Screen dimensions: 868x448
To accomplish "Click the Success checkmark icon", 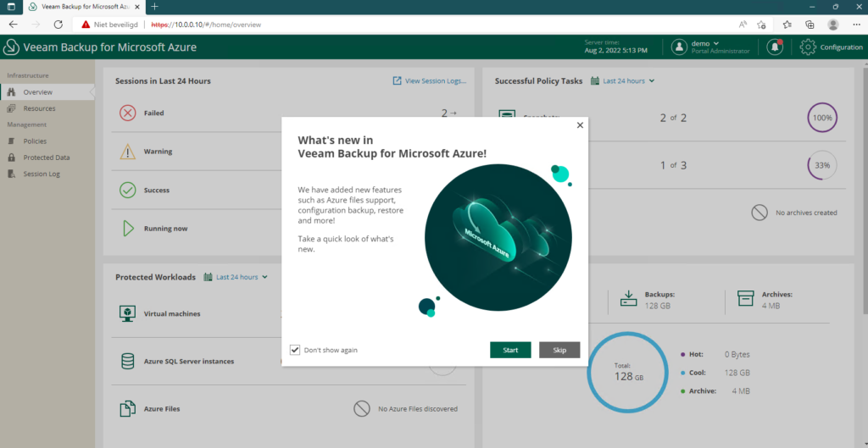I will click(127, 191).
